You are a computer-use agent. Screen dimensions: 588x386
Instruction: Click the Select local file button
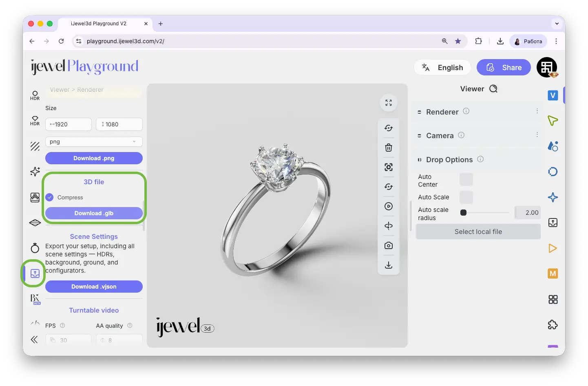click(478, 232)
